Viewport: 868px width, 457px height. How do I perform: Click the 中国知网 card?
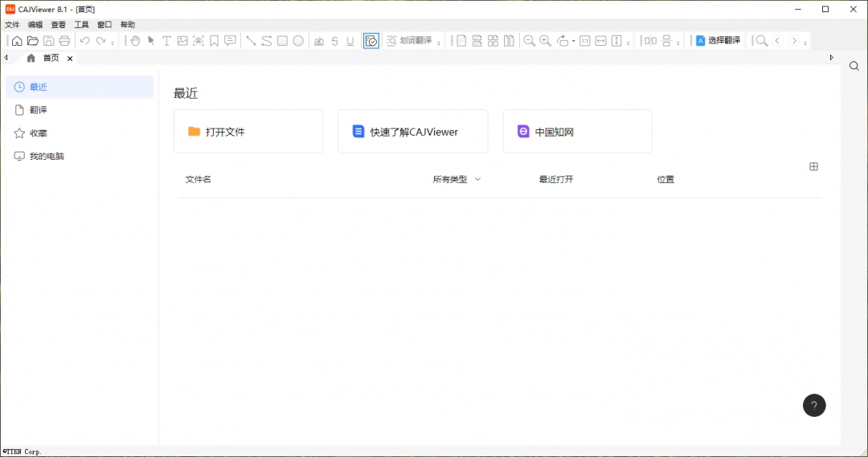(577, 132)
